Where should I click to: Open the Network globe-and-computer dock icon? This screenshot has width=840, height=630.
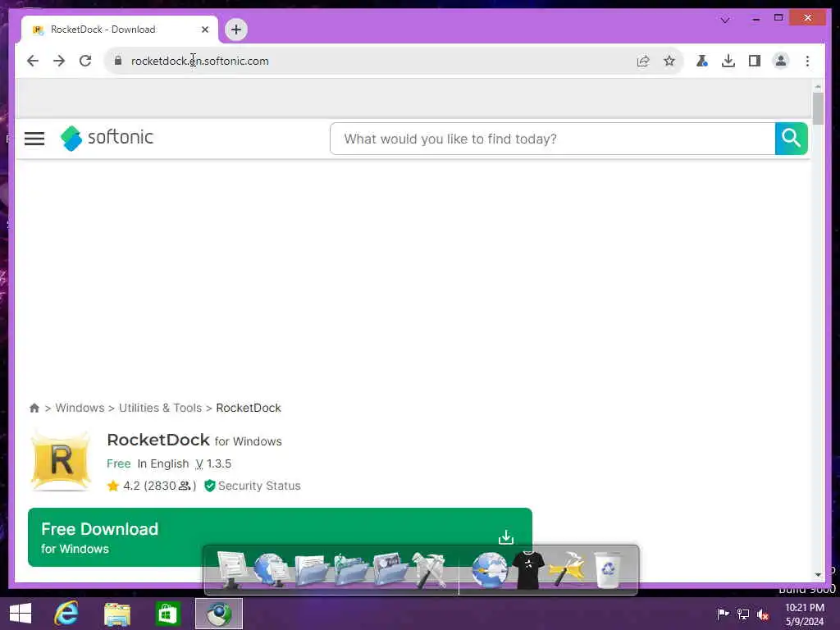[x=271, y=571]
